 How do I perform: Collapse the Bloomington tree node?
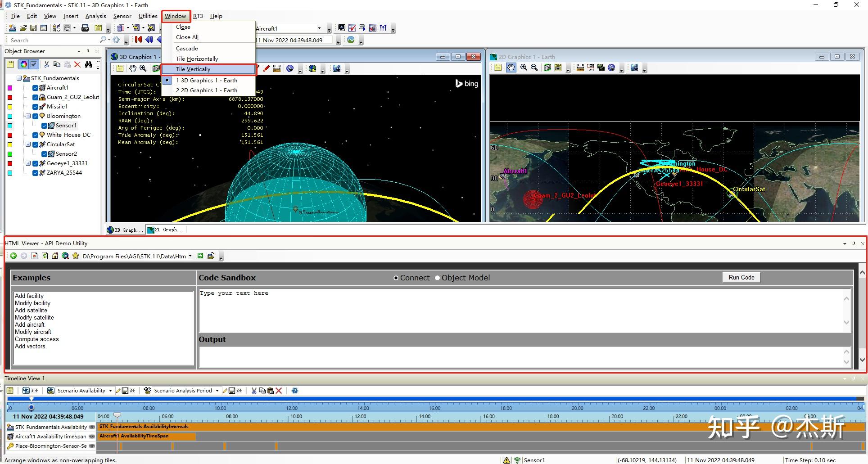(x=28, y=116)
